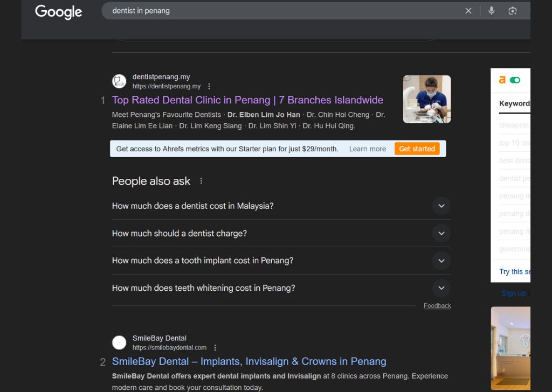Click the Feedback link
This screenshot has height=392, width=552.
pyautogui.click(x=437, y=306)
